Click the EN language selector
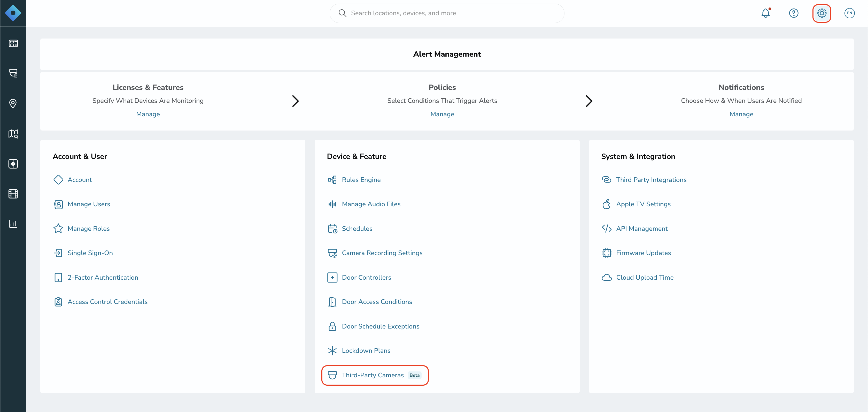 [849, 13]
